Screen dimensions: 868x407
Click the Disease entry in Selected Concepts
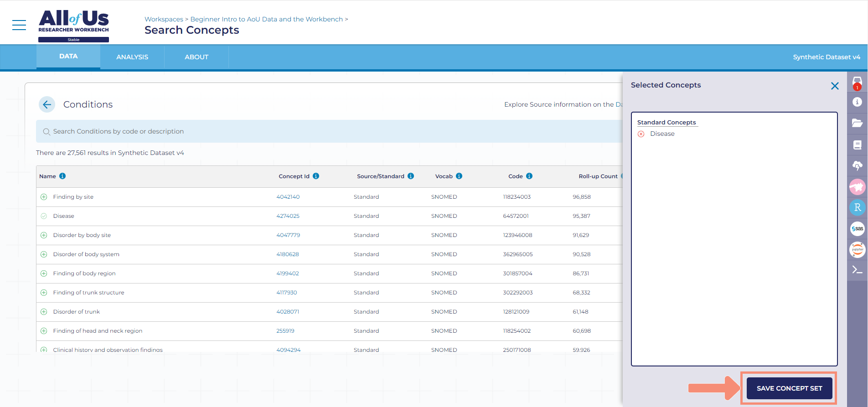(x=662, y=134)
